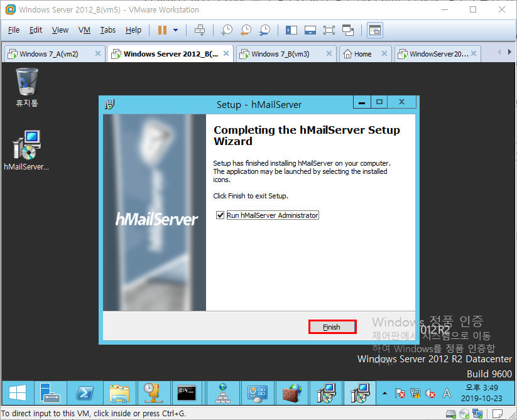
Task: Take a snapshot of the VM
Action: [227, 30]
